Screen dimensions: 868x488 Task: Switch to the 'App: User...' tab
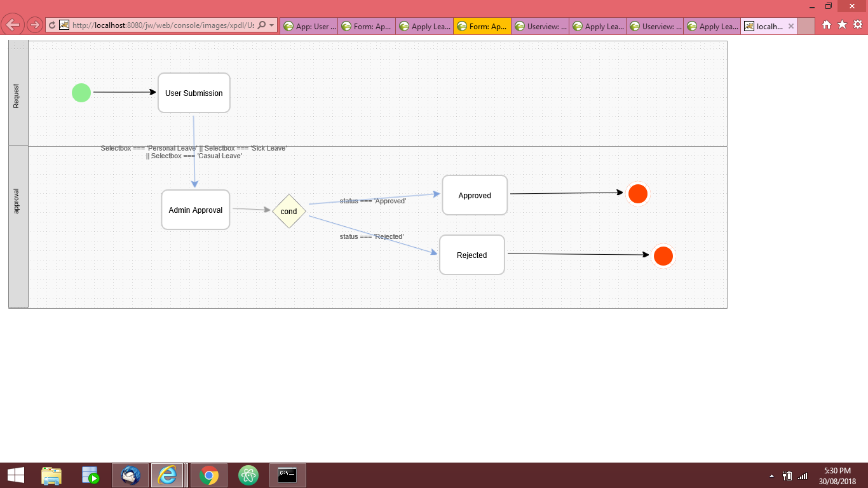point(309,26)
